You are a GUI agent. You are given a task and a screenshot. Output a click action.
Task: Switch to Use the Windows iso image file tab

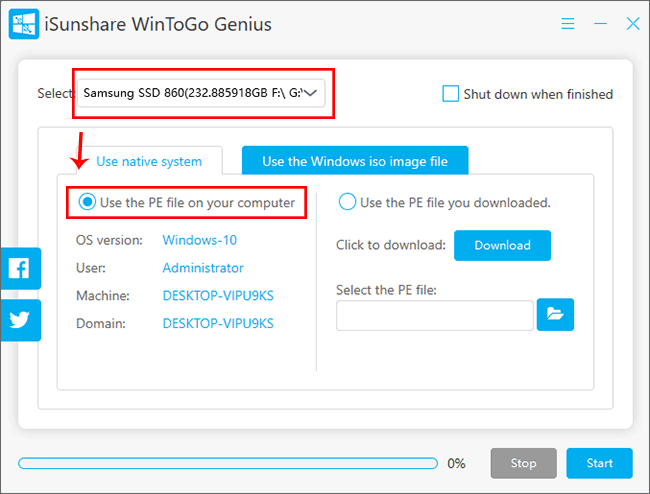pos(355,161)
